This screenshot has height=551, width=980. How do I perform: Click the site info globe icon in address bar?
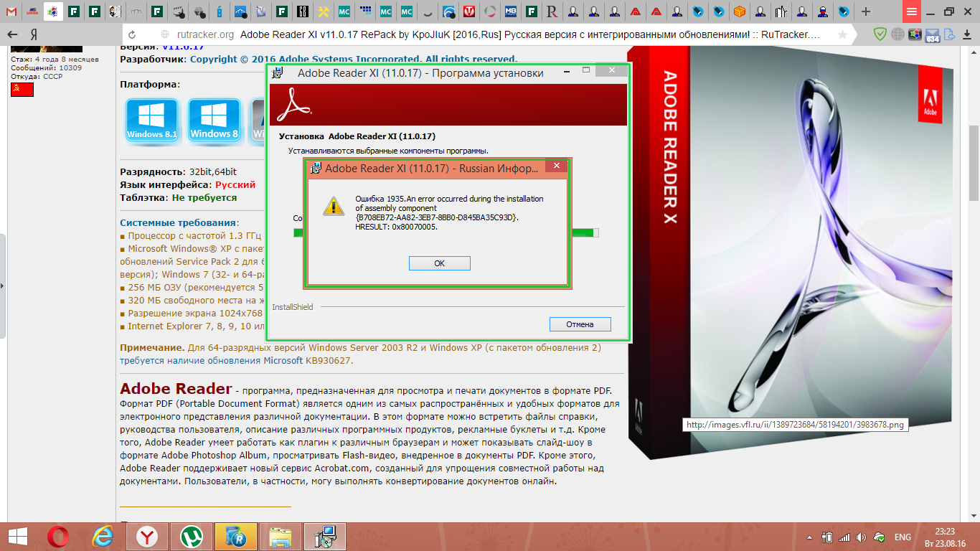[165, 34]
